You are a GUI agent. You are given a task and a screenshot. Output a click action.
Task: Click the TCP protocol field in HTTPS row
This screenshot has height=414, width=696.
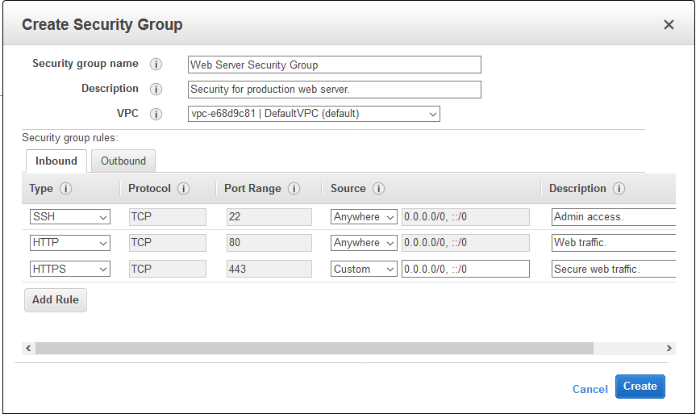coord(168,269)
